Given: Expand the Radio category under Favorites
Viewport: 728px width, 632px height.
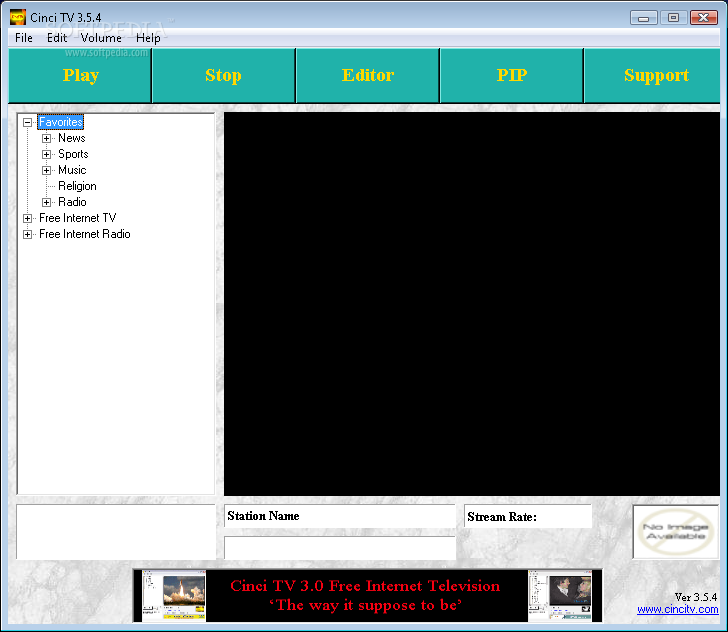Looking at the screenshot, I should (46, 202).
